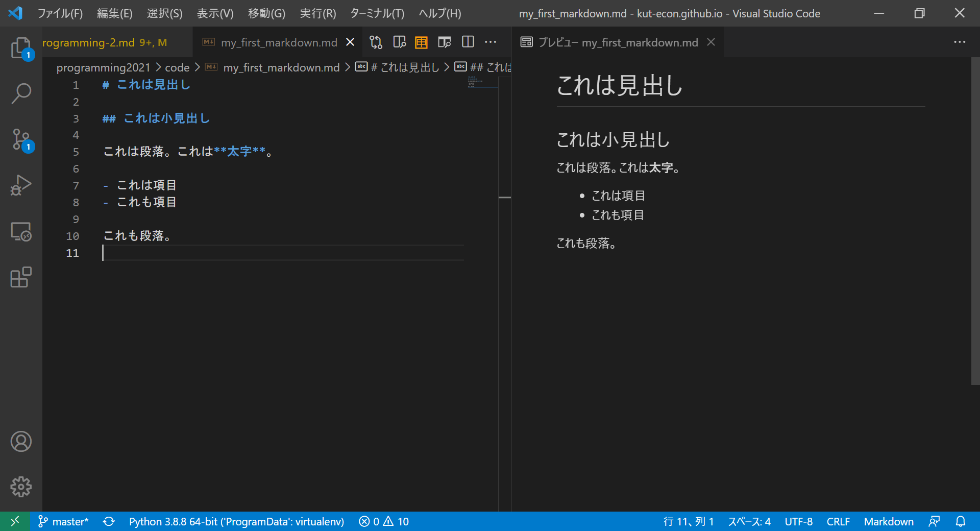Open the Source Control view

[x=21, y=139]
